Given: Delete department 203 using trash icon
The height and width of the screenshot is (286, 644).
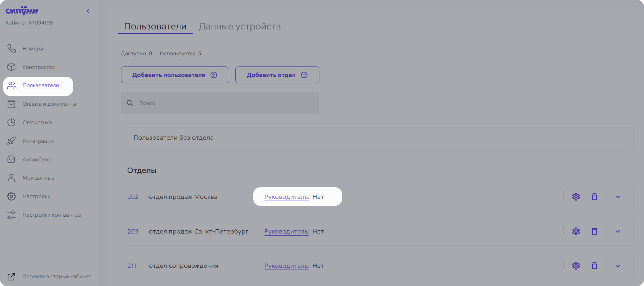Looking at the screenshot, I should coord(594,231).
